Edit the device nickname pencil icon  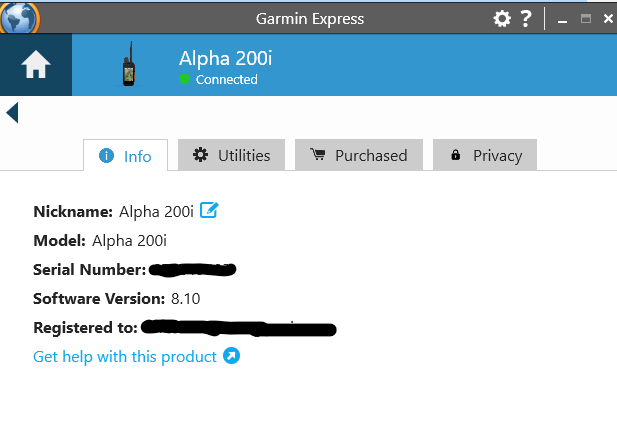coord(209,210)
